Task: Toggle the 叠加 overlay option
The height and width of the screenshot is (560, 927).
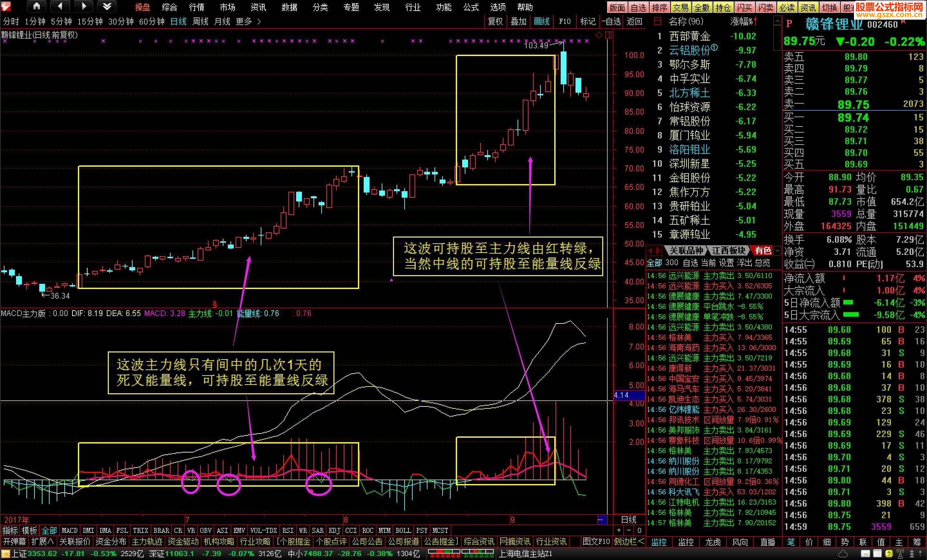Action: tap(518, 22)
